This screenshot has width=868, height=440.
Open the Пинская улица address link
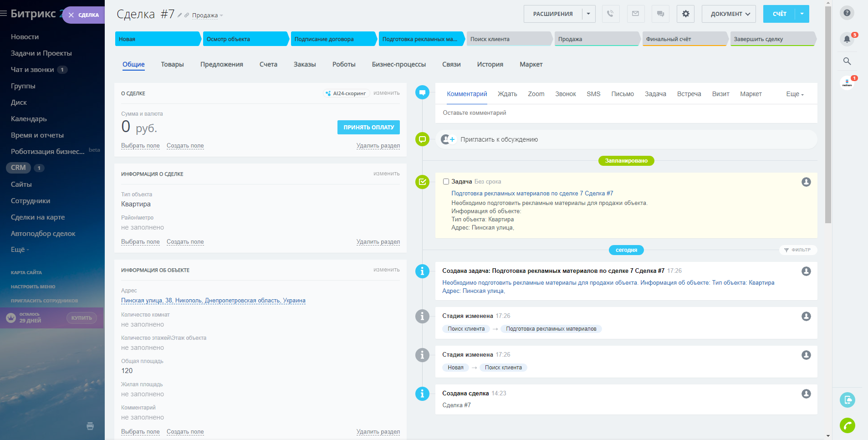click(x=213, y=301)
